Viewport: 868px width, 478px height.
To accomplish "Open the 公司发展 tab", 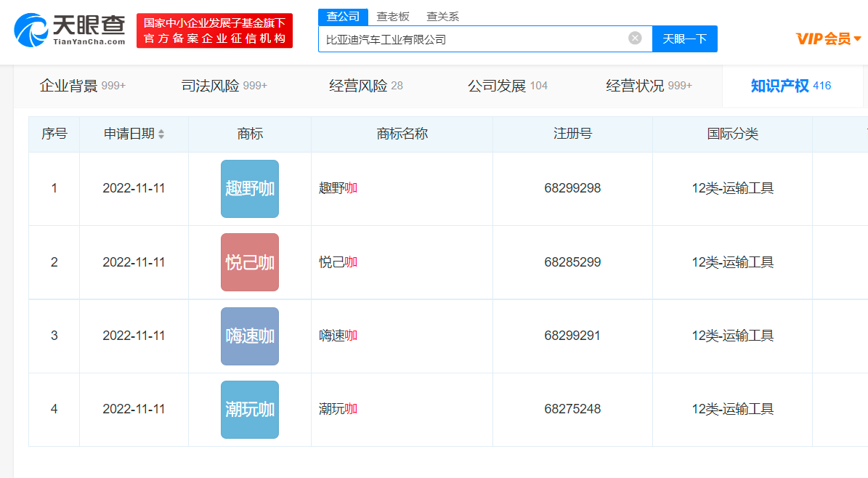I will tap(507, 86).
